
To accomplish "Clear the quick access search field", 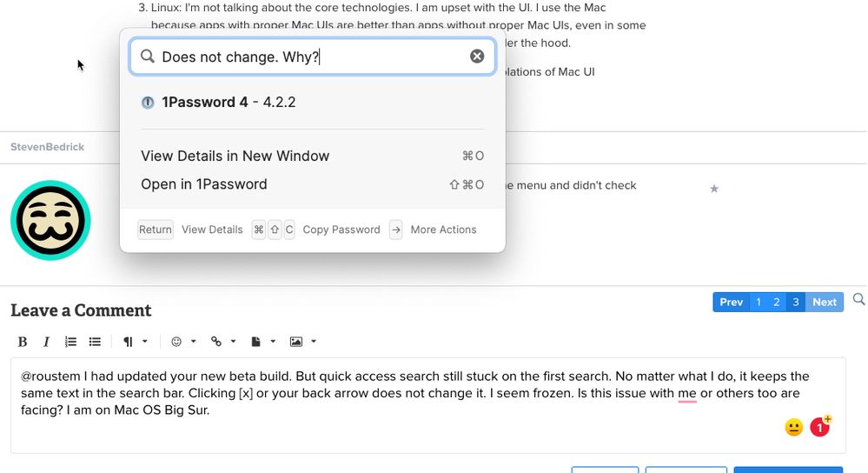I will pyautogui.click(x=477, y=57).
